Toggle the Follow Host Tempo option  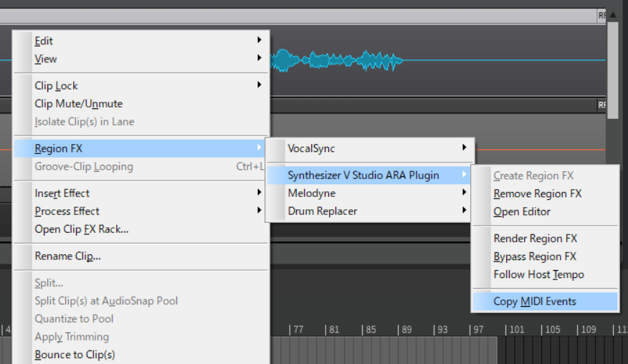[538, 274]
